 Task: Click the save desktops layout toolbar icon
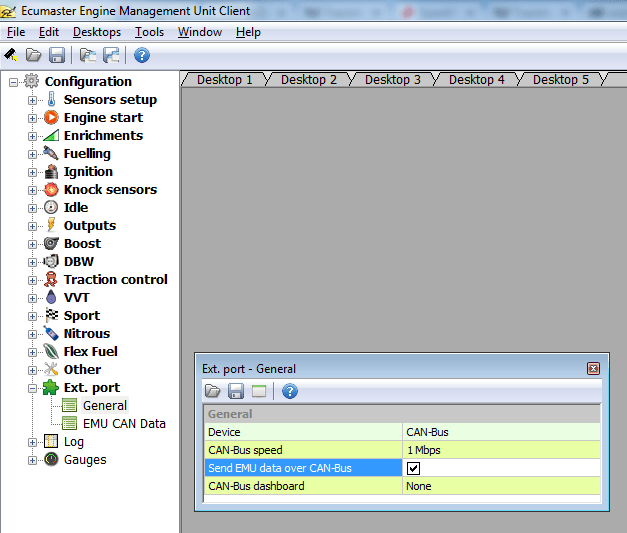(111, 55)
